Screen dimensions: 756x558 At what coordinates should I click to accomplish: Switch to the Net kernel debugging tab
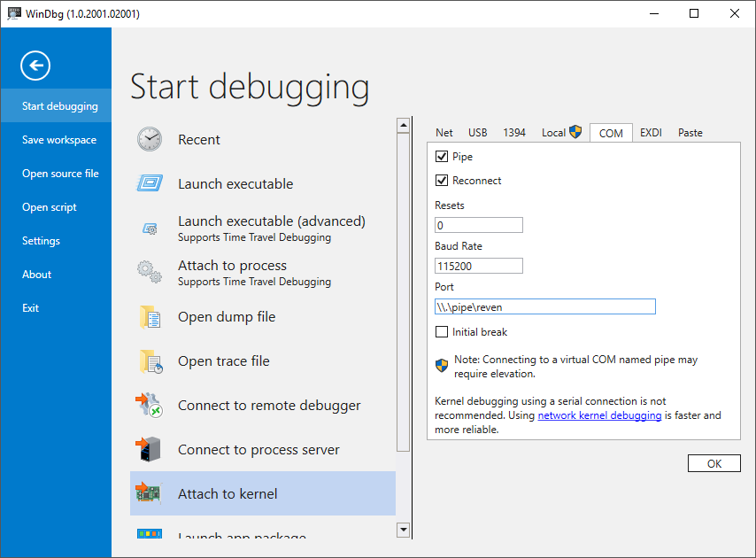(x=444, y=132)
